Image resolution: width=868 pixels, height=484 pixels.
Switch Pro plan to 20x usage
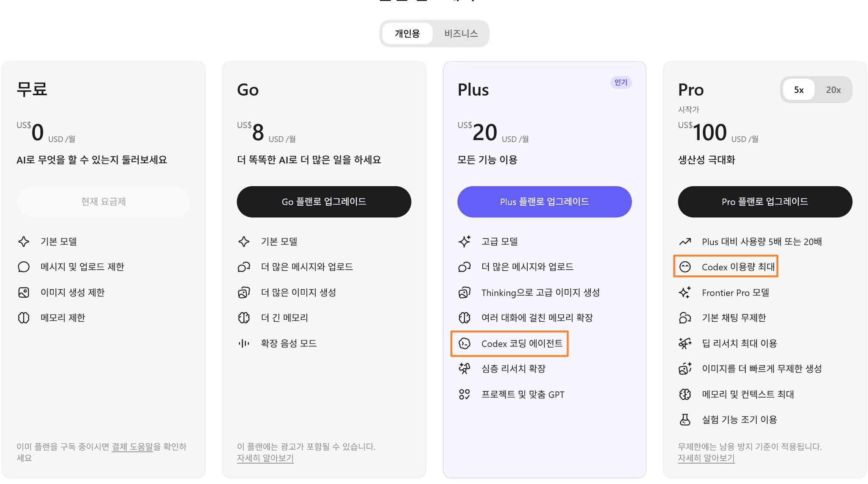point(833,90)
